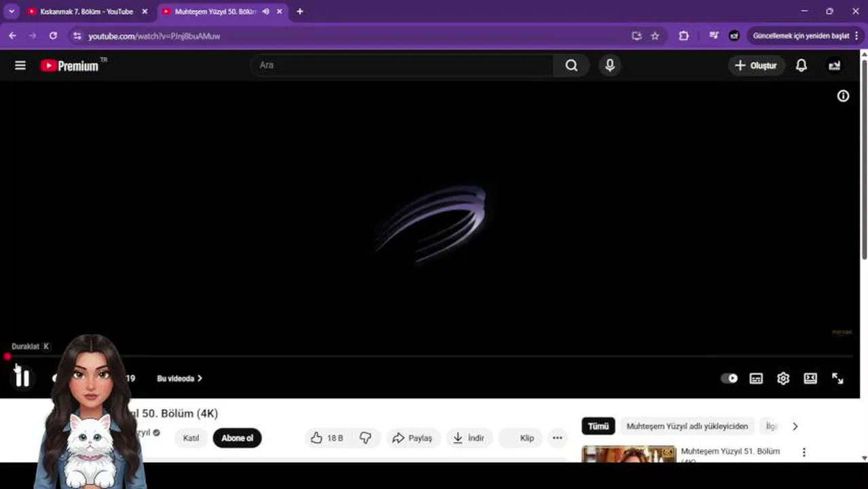868x489 pixels.
Task: Open options for Muhteşem Yüzyıl 51. Bölüm
Action: (x=804, y=452)
